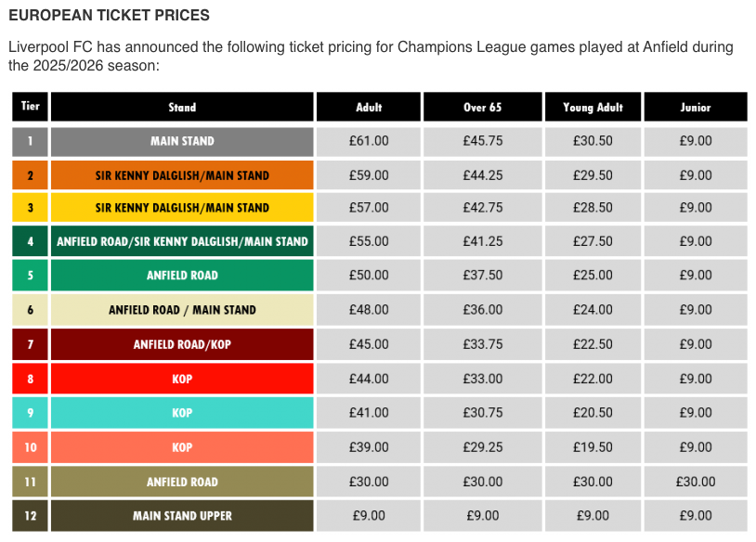Select the coral tier 10 number cell
Screen dimensions: 756x542
pos(30,447)
